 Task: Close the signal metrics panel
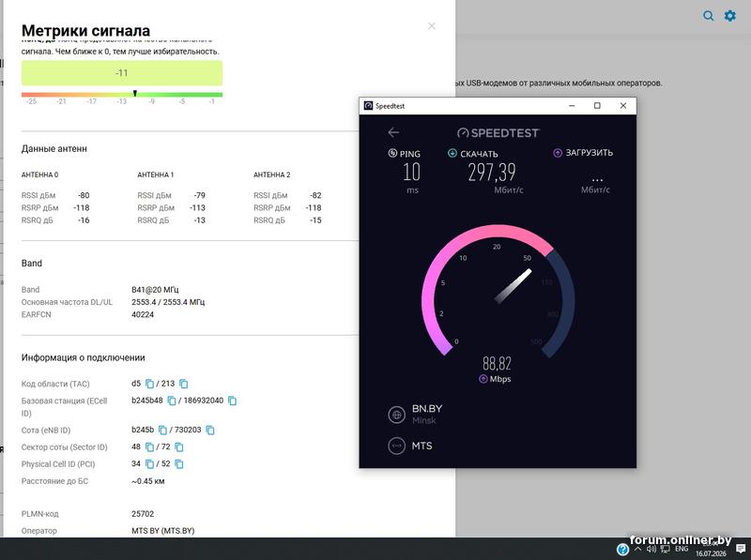432,26
